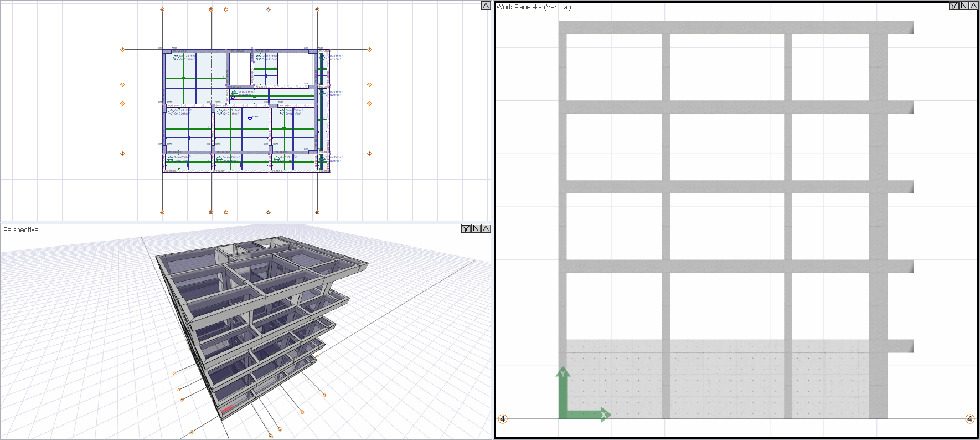This screenshot has height=440, width=980.
Task: Expand the plan view with its up-arrow button
Action: coord(486,6)
